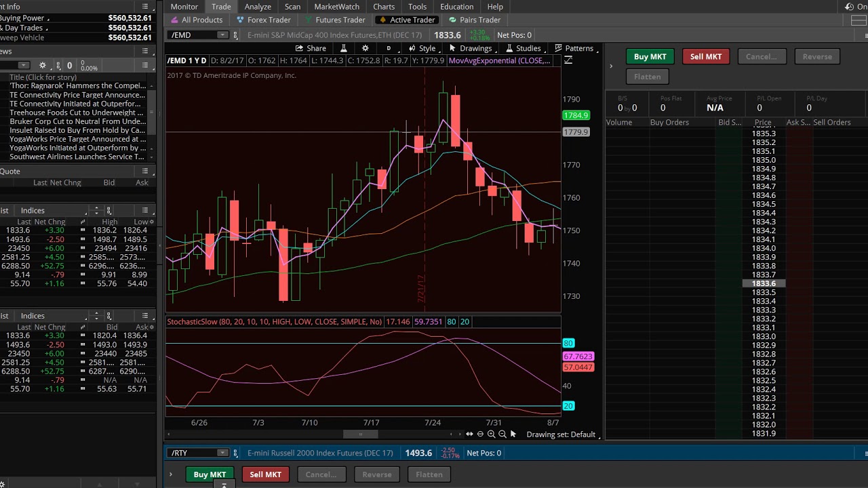
Task: Click the link chain icon next to /RTY symbol
Action: 235,453
